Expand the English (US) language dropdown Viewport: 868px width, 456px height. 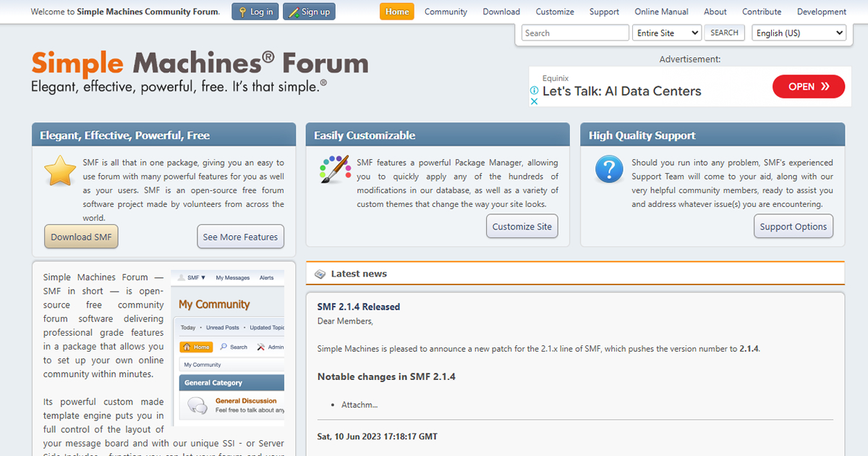pos(799,33)
